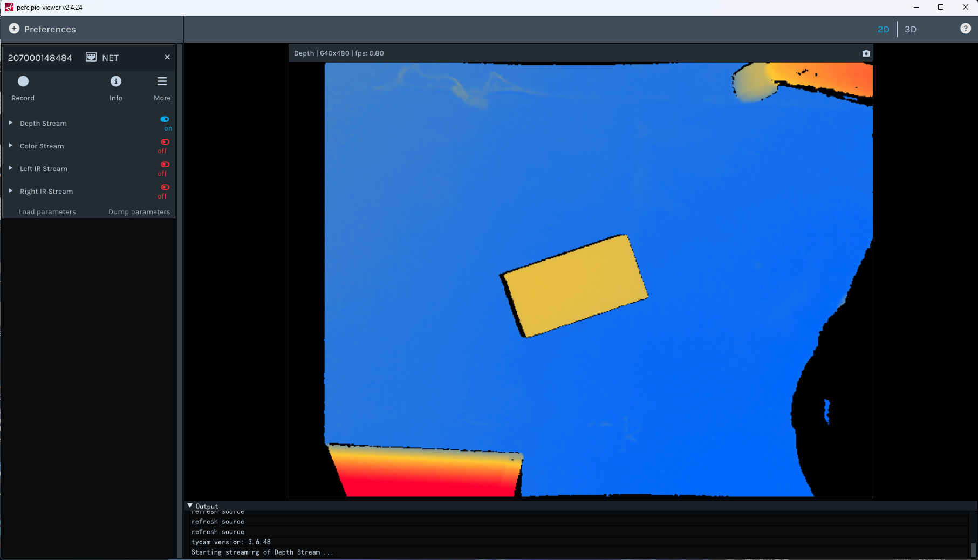Switch to 2D view
Image resolution: width=978 pixels, height=560 pixels.
pos(883,29)
